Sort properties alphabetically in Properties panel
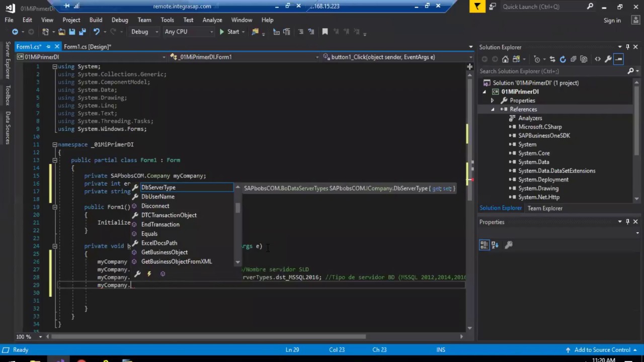This screenshot has width=644, height=362. click(495, 245)
